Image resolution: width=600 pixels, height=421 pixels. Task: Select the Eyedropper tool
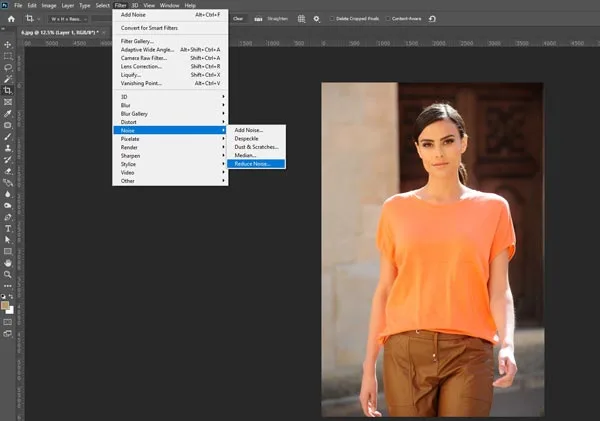coord(8,112)
